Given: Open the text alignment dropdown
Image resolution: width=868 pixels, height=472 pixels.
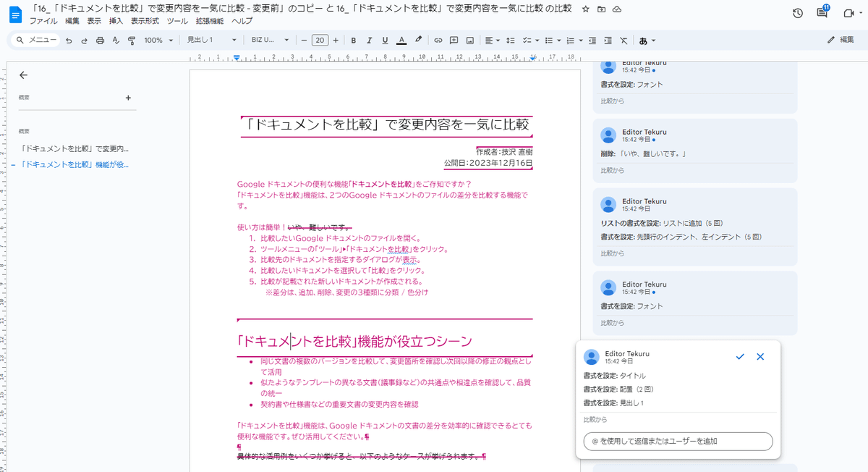Looking at the screenshot, I should point(493,41).
